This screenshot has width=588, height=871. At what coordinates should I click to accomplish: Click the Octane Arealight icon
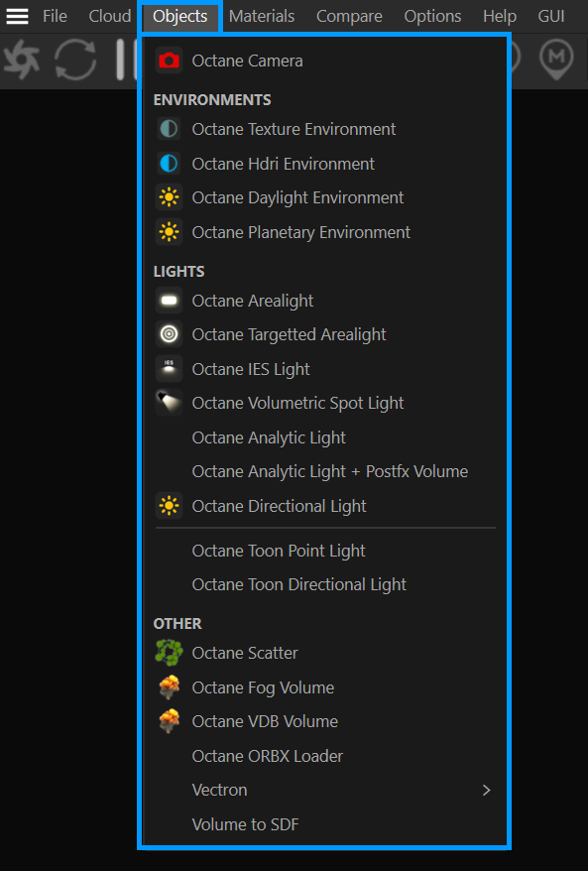pyautogui.click(x=169, y=301)
